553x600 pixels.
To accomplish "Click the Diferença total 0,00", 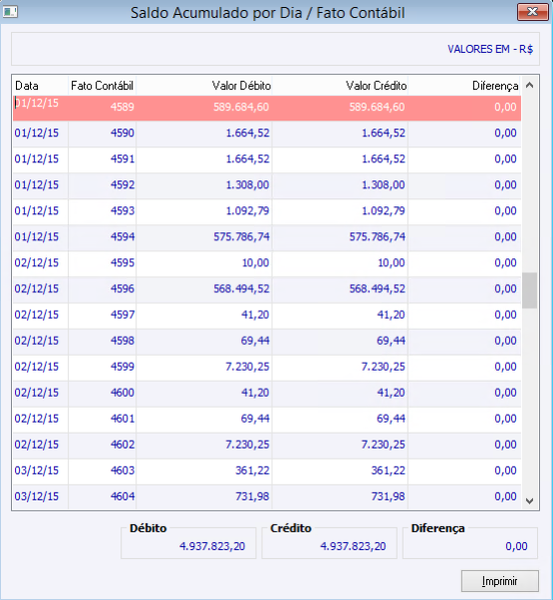I will click(516, 546).
